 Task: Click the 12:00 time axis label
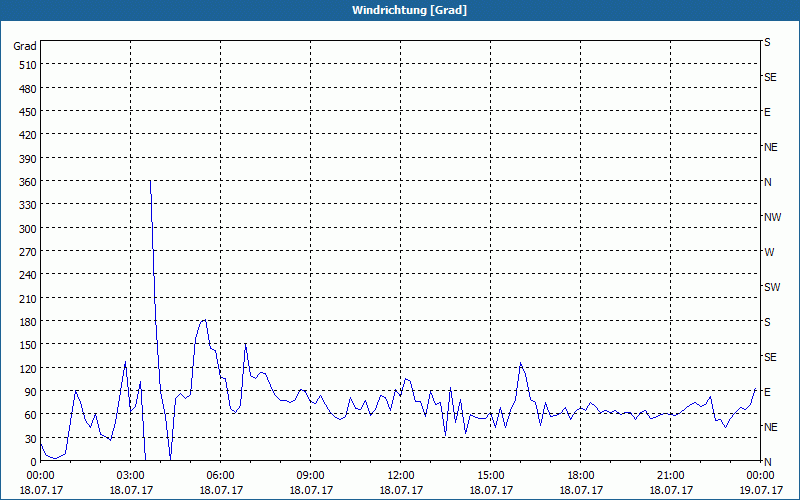401,476
